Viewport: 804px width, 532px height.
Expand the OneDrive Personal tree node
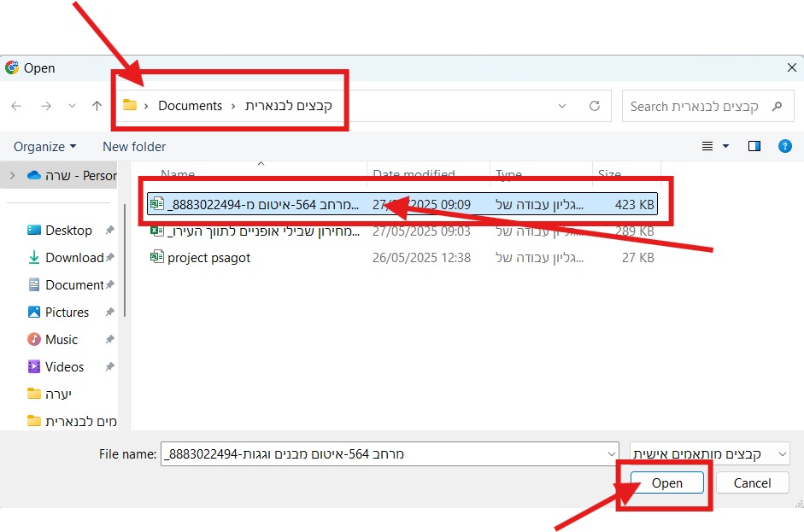tap(12, 175)
